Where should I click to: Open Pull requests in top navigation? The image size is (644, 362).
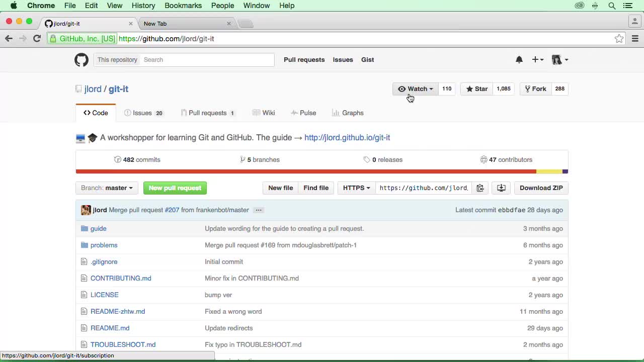(304, 60)
